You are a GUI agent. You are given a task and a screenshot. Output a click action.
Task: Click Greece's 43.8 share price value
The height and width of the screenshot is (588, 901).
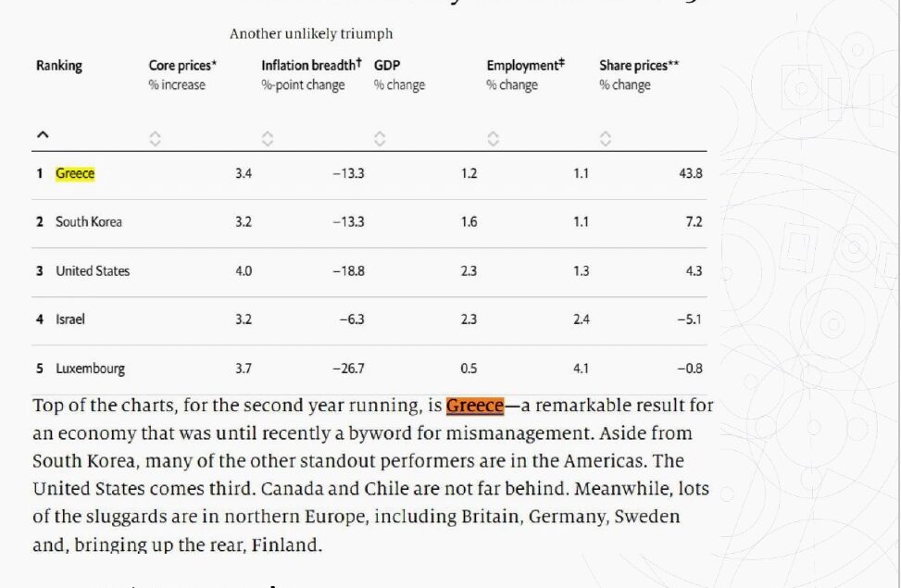point(690,174)
